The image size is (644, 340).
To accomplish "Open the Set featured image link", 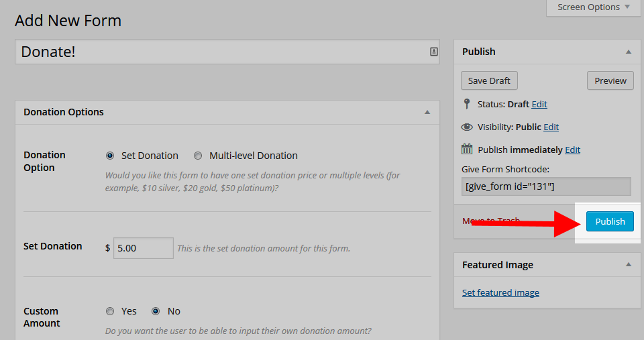I will (x=500, y=292).
